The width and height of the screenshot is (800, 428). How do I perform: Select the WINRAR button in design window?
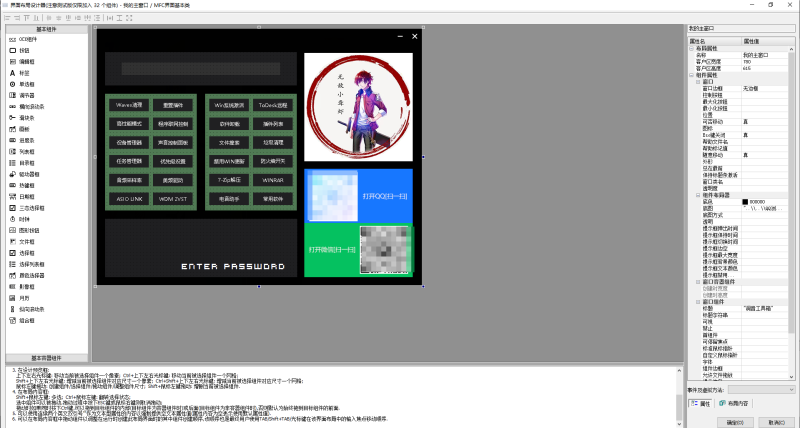[x=273, y=180]
